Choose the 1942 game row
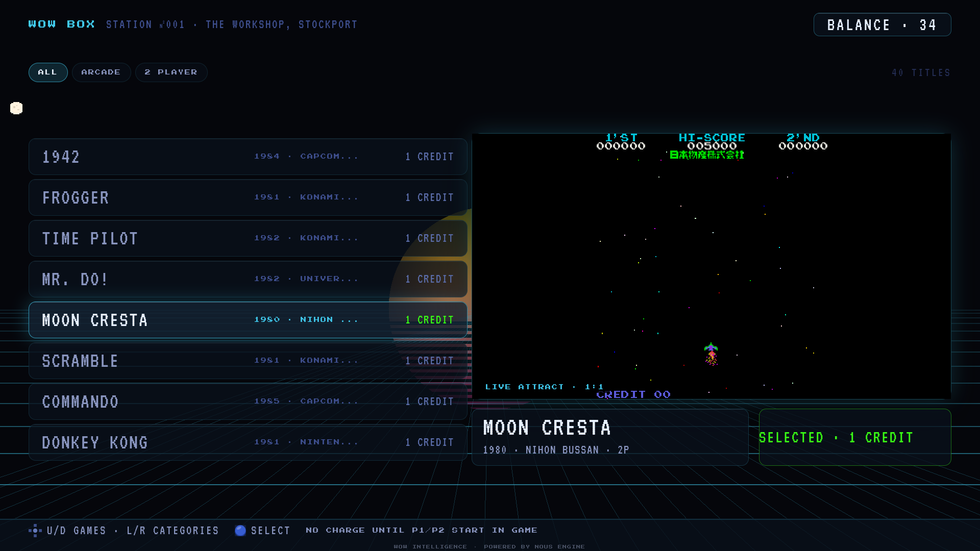The image size is (980, 551). coord(248,157)
